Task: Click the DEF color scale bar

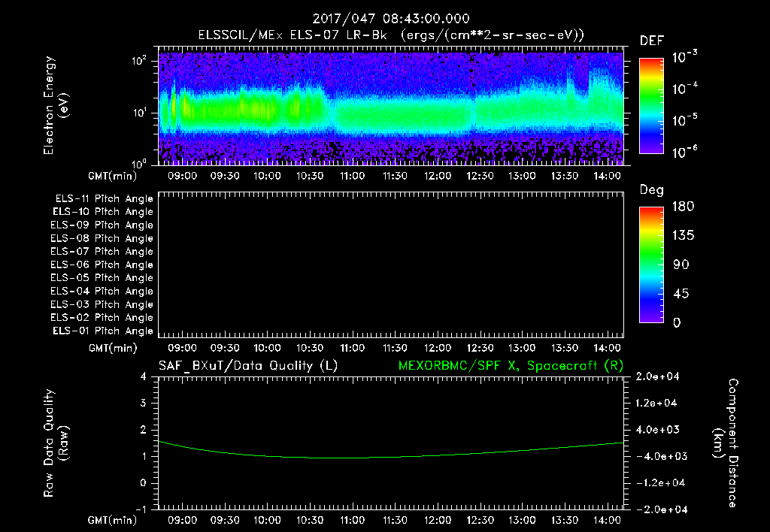Action: point(651,105)
